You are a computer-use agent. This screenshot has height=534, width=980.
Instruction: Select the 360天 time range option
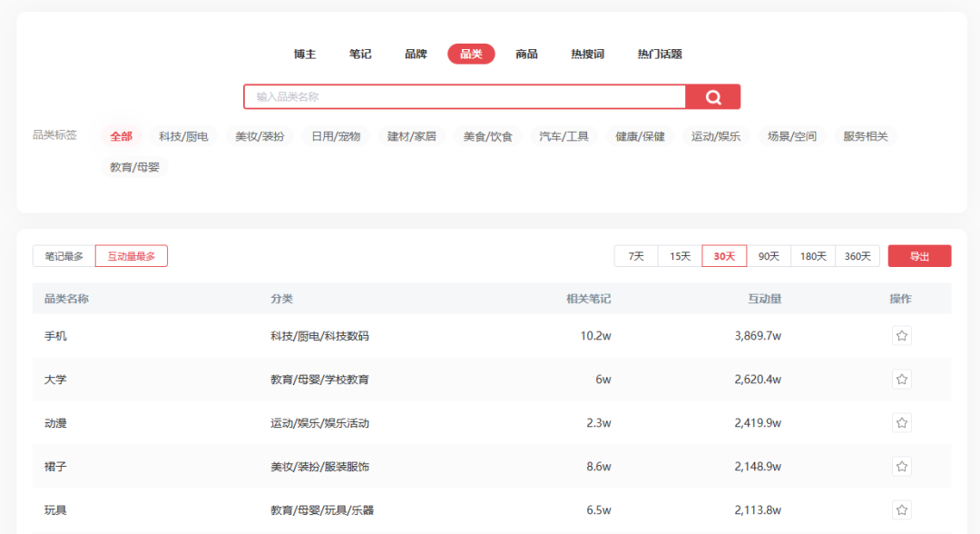coord(857,255)
